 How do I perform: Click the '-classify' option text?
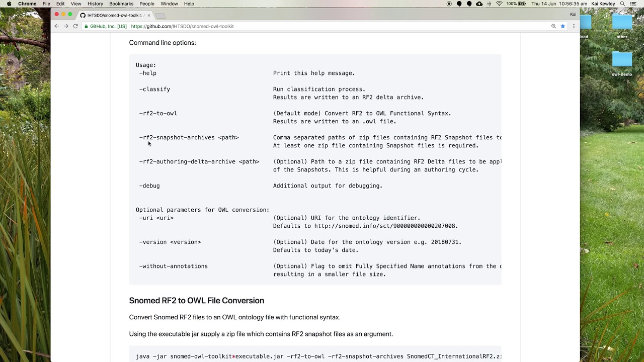[155, 89]
